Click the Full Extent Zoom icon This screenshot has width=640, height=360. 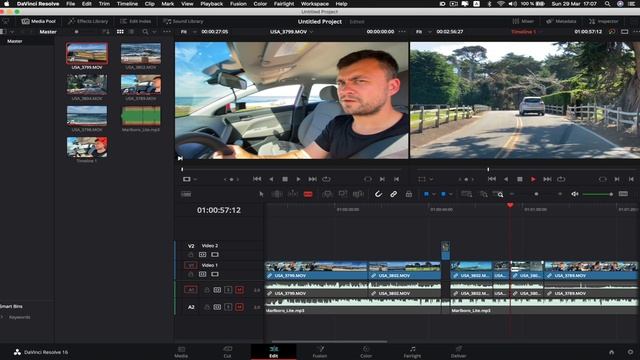point(466,194)
